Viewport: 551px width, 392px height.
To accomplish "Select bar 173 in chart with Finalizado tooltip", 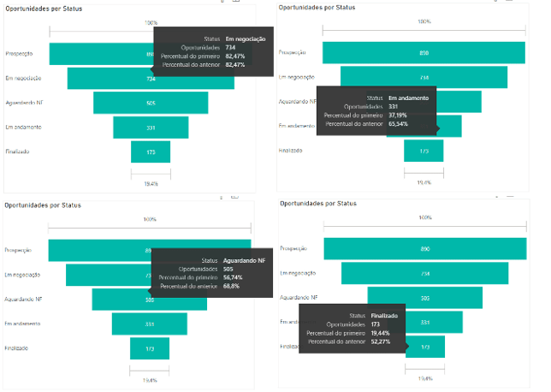I will pyautogui.click(x=425, y=347).
